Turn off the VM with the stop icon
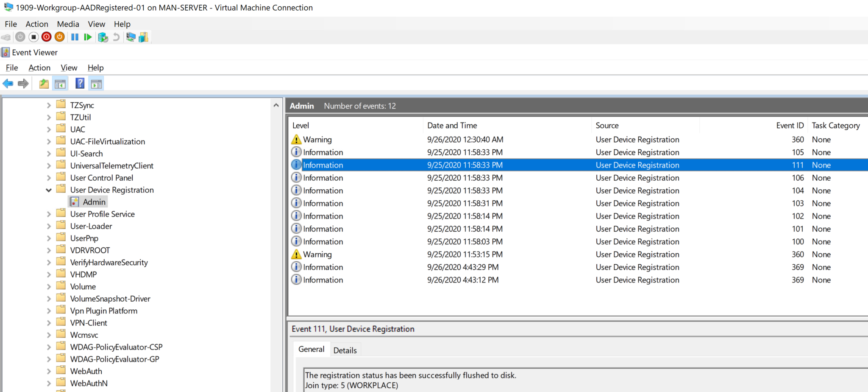Image resolution: width=868 pixels, height=392 pixels. point(33,37)
